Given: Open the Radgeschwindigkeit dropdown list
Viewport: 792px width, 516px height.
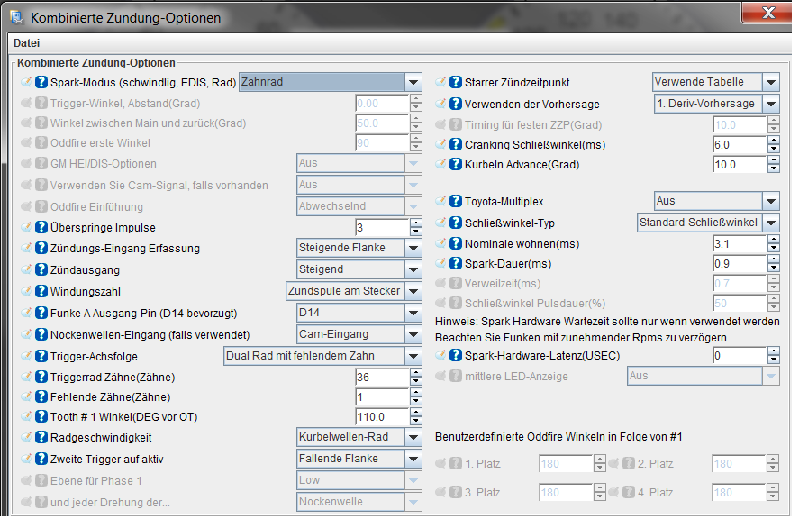Looking at the screenshot, I should (x=413, y=437).
